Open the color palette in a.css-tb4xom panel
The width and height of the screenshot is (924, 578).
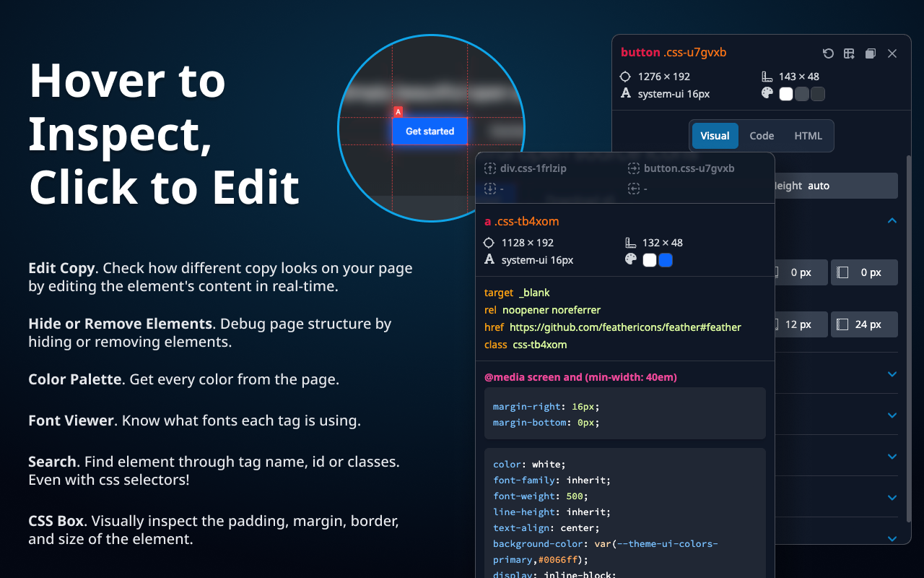(x=631, y=260)
